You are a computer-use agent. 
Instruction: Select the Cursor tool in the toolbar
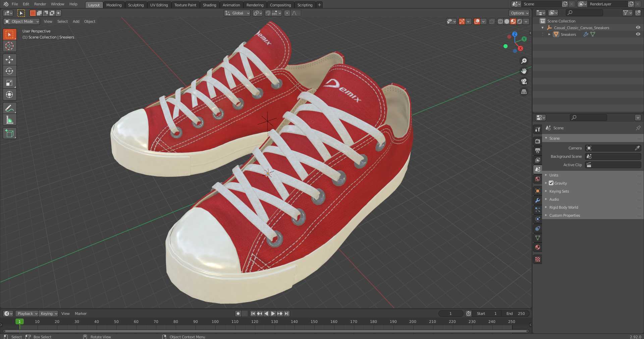point(9,46)
